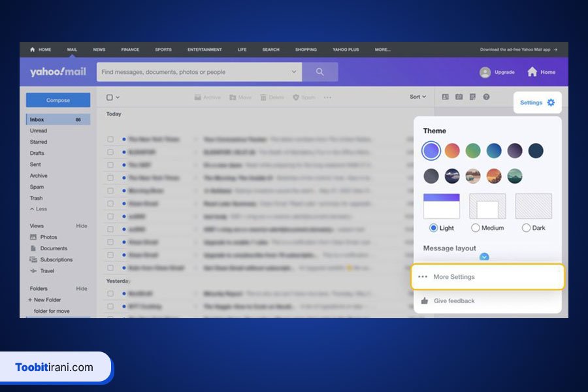Collapse folders list with Less
The image size is (588, 392).
38,209
